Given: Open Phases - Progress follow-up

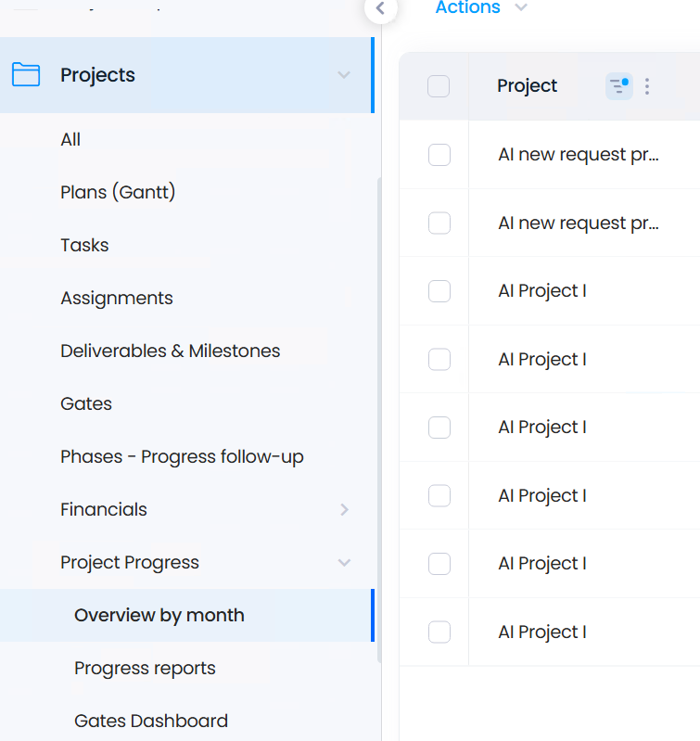Looking at the screenshot, I should pos(182,457).
